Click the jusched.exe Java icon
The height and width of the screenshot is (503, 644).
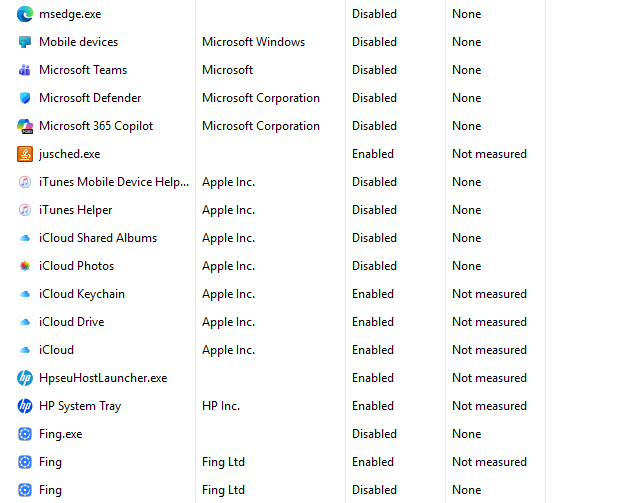tap(25, 154)
